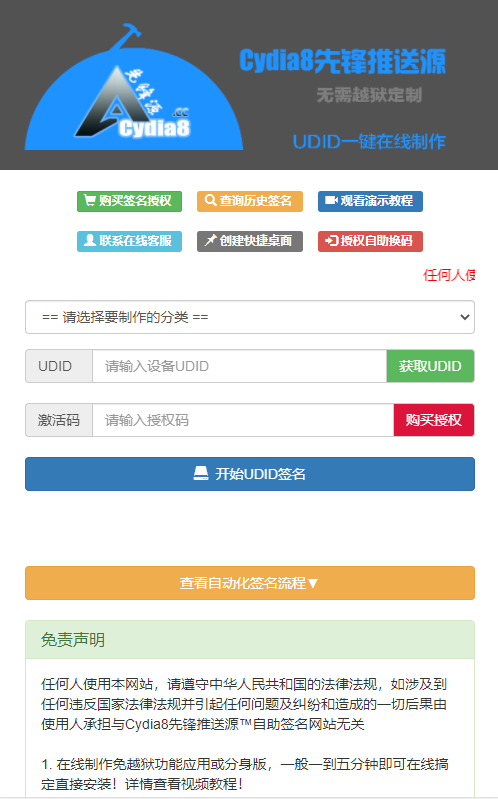The height and width of the screenshot is (799, 498).
Task: Click the red 购买授权 button
Action: (x=434, y=420)
